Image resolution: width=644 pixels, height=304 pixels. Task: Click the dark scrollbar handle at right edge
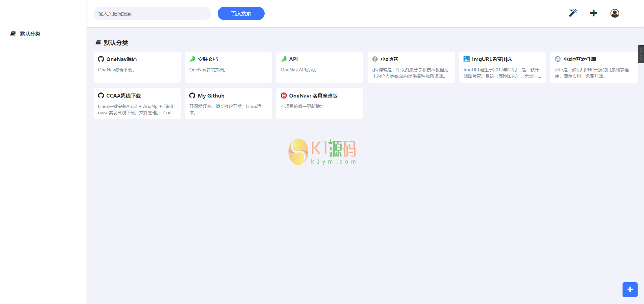[641, 54]
